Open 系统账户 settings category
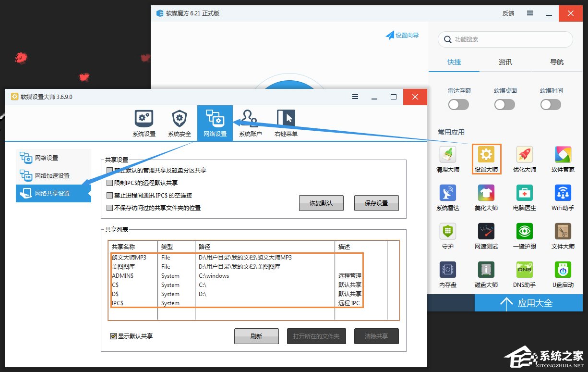The height and width of the screenshot is (372, 588). click(x=250, y=123)
